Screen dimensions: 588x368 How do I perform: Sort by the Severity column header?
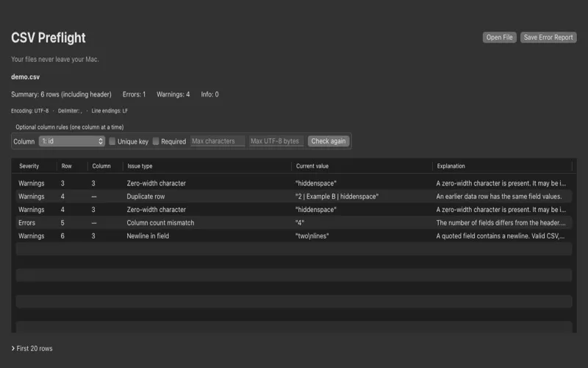29,166
